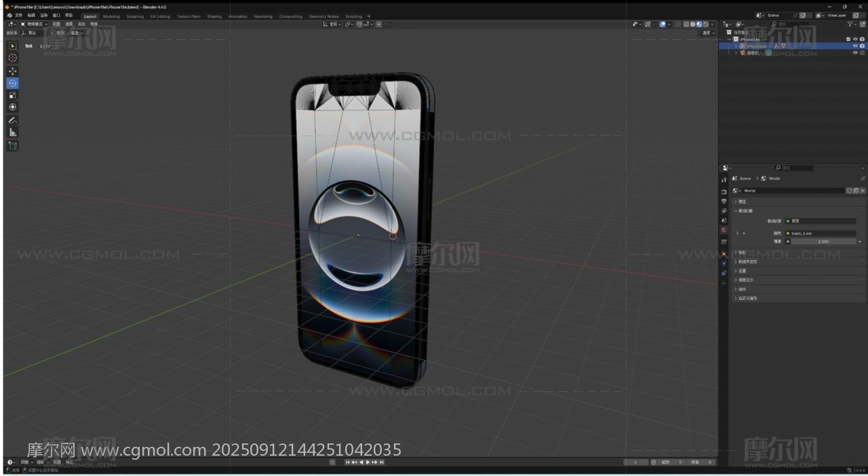Expand the Custom Properties panel
This screenshot has width=868, height=476.
(x=736, y=298)
